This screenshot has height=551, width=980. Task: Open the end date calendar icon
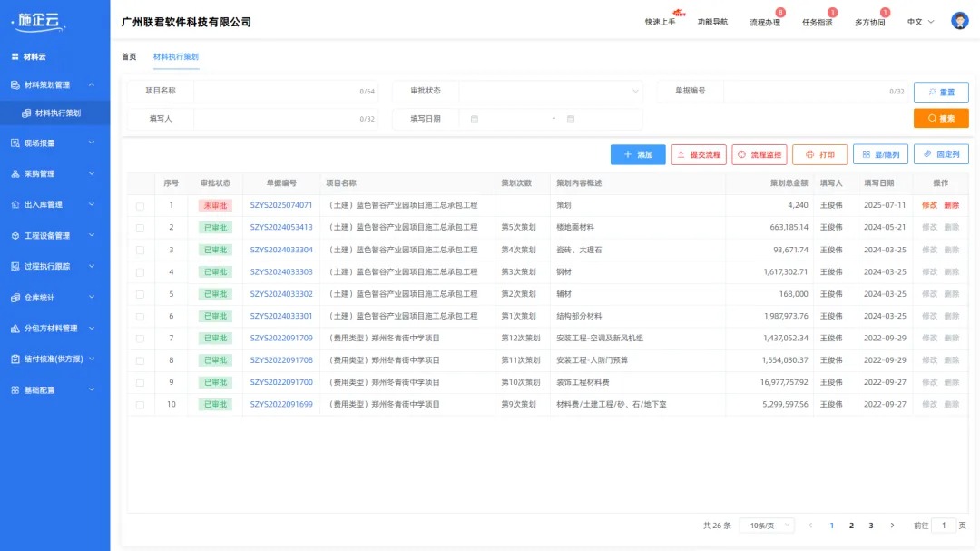571,118
